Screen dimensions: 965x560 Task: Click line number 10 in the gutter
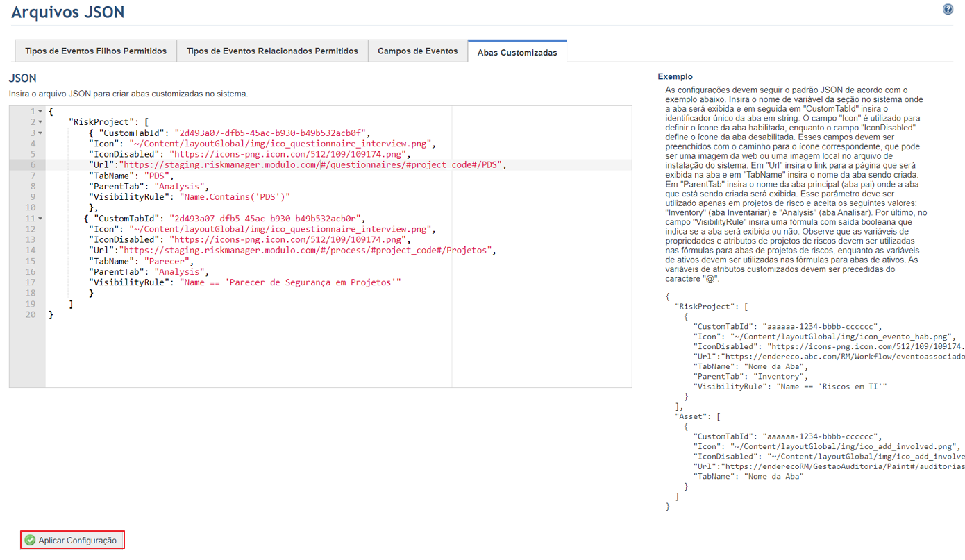[31, 207]
